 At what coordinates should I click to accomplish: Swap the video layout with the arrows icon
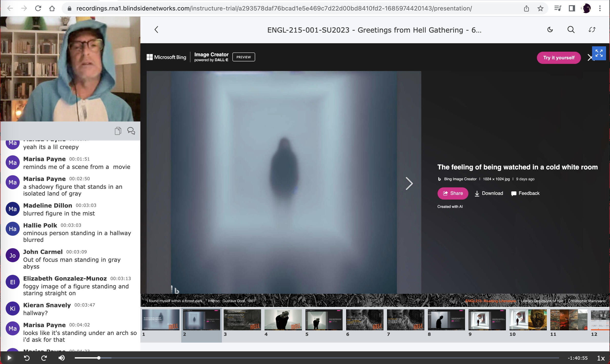point(592,30)
